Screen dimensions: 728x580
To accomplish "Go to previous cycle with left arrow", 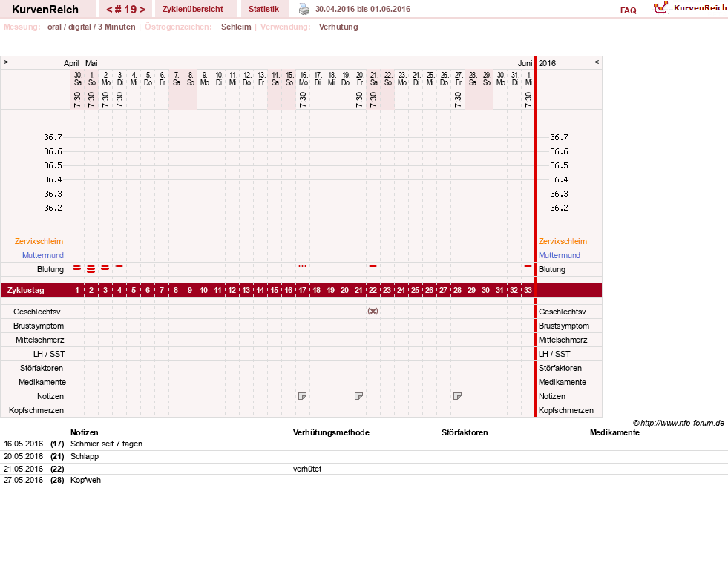I will [x=109, y=10].
